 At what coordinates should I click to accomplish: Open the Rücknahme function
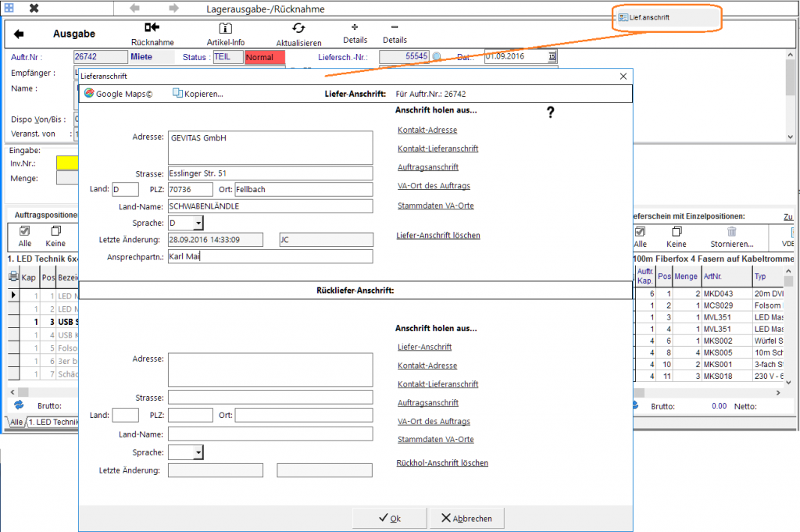[x=152, y=34]
